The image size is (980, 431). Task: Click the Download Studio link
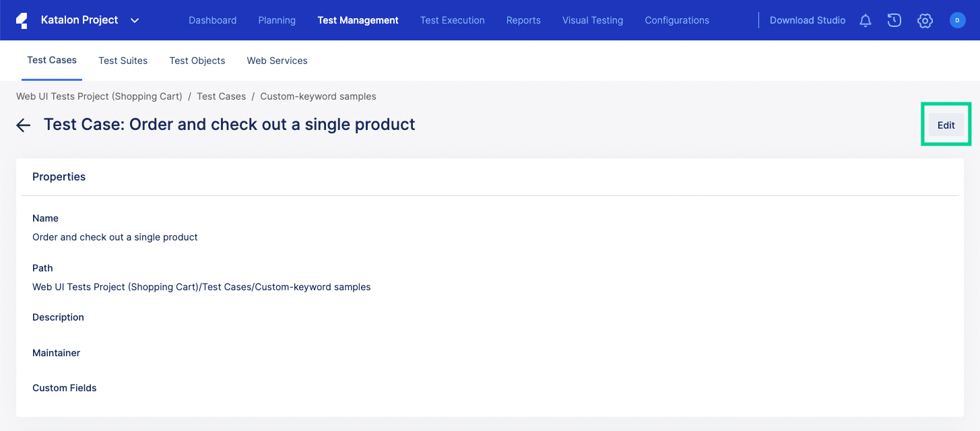tap(808, 20)
